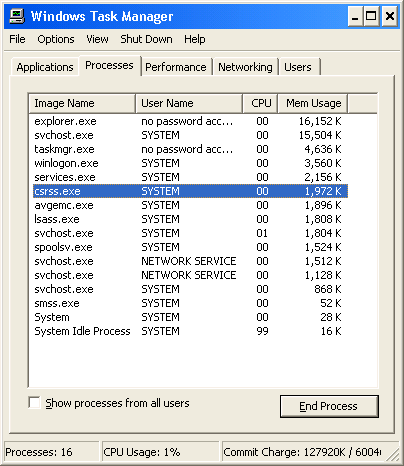Switch to the Applications tab
The width and height of the screenshot is (404, 466).
45,67
